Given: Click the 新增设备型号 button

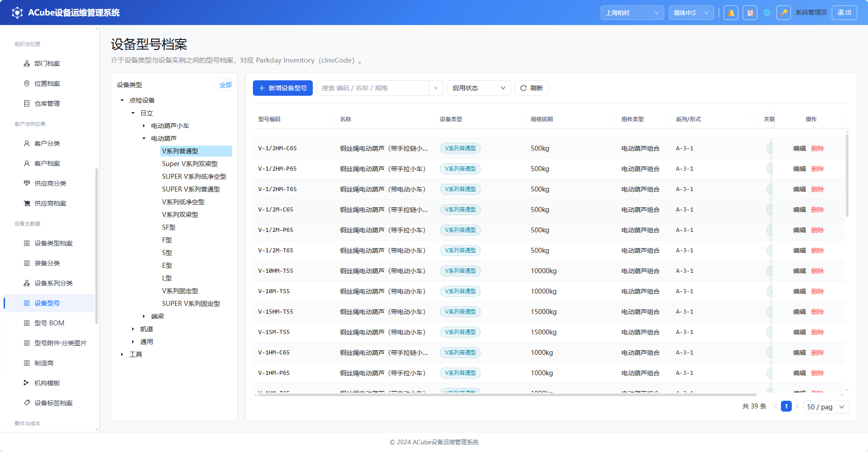Looking at the screenshot, I should (x=282, y=88).
